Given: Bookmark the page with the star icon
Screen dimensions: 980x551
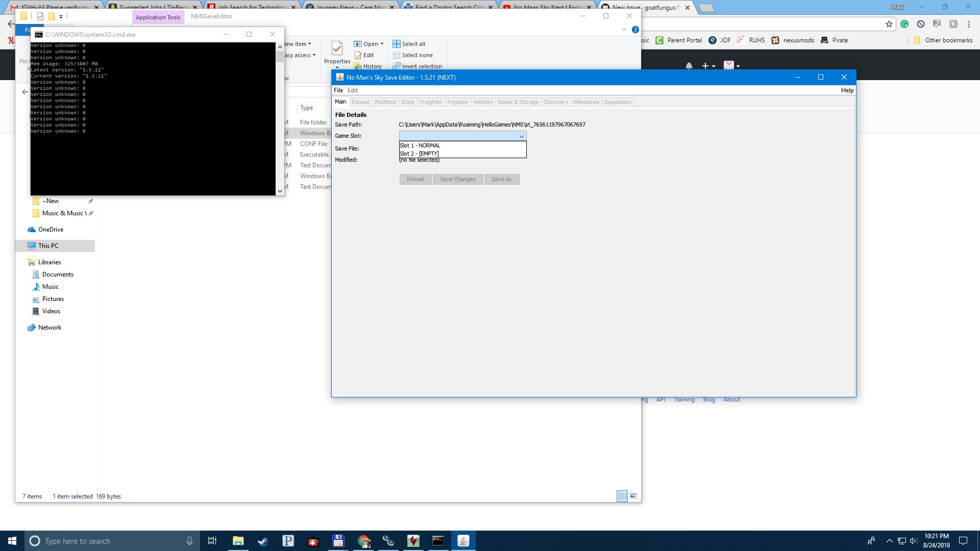Looking at the screenshot, I should point(889,23).
